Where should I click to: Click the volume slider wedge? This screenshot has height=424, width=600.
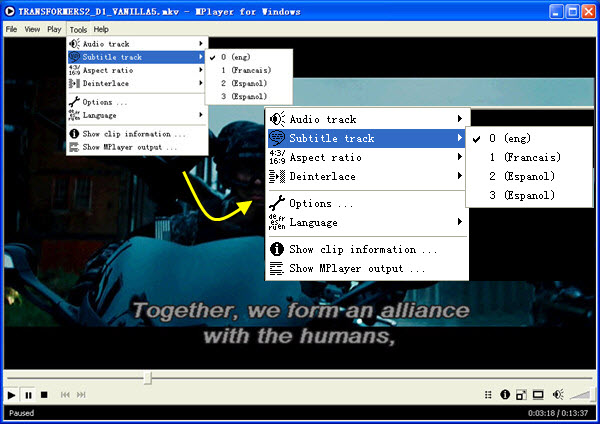(580, 395)
